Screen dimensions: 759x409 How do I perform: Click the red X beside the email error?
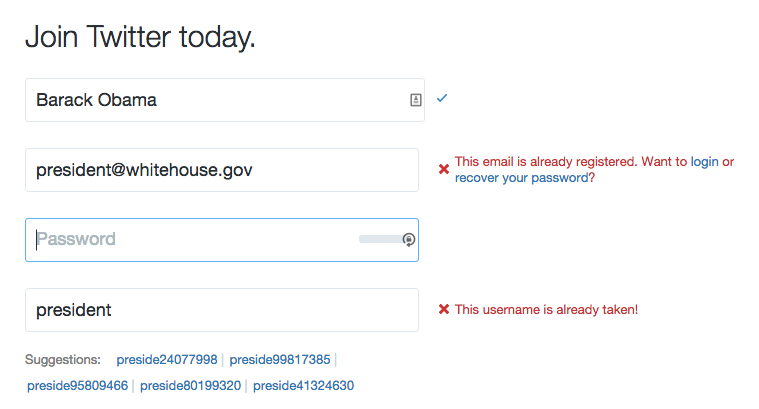(x=444, y=169)
